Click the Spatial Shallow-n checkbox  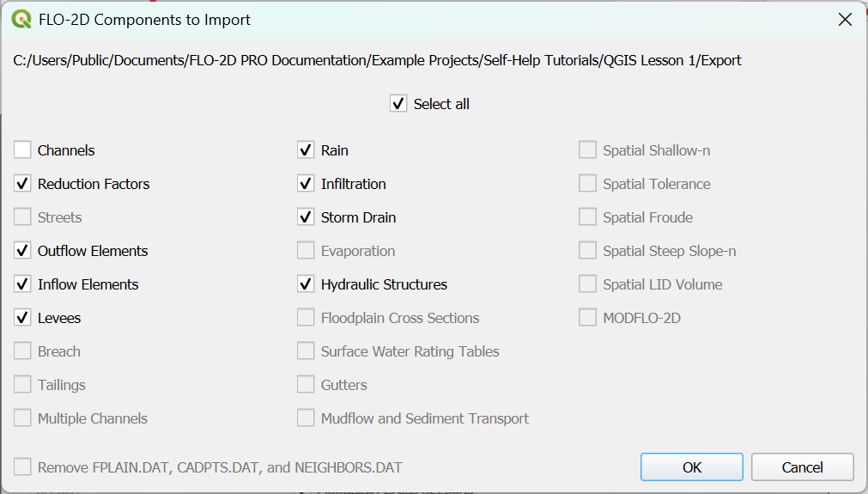tap(587, 150)
